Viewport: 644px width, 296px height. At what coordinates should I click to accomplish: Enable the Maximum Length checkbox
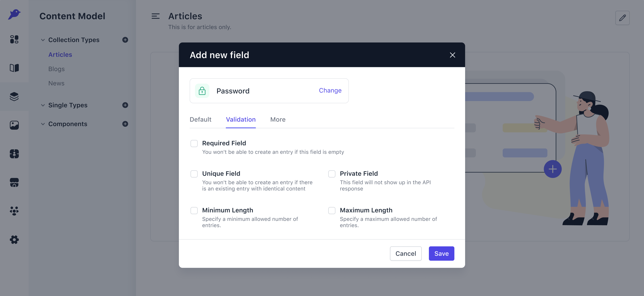(332, 211)
